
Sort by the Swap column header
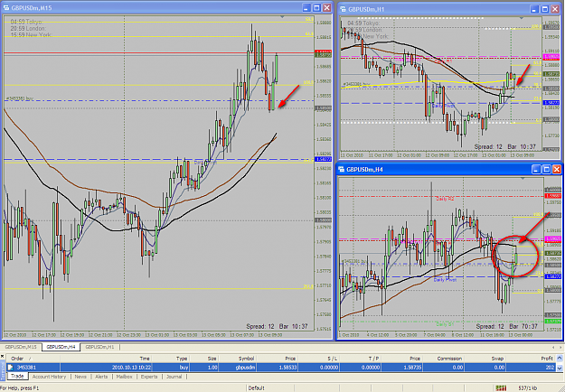485,359
